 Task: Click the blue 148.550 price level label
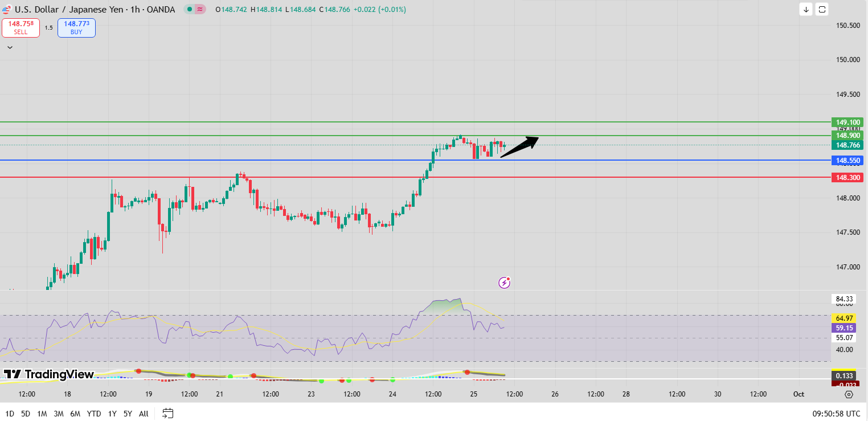(847, 161)
